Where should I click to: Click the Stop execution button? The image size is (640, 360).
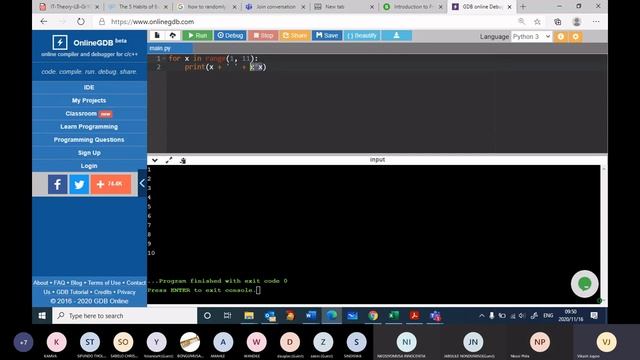(263, 36)
